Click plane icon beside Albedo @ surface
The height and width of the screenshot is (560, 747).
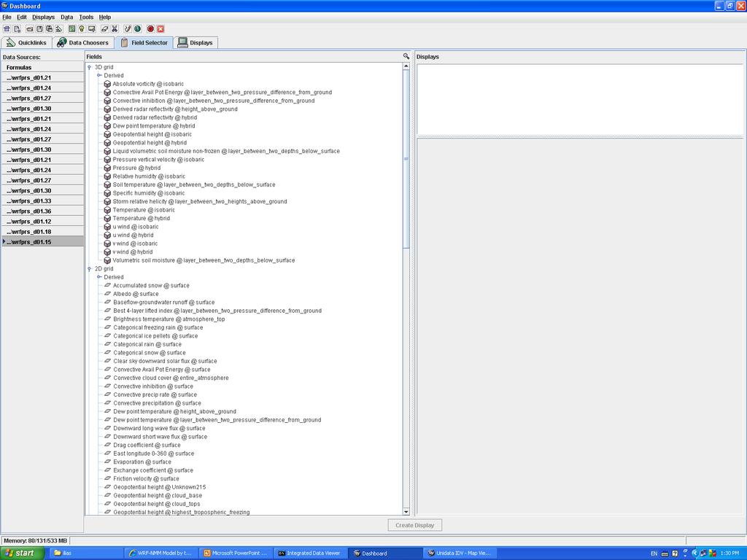click(x=108, y=294)
